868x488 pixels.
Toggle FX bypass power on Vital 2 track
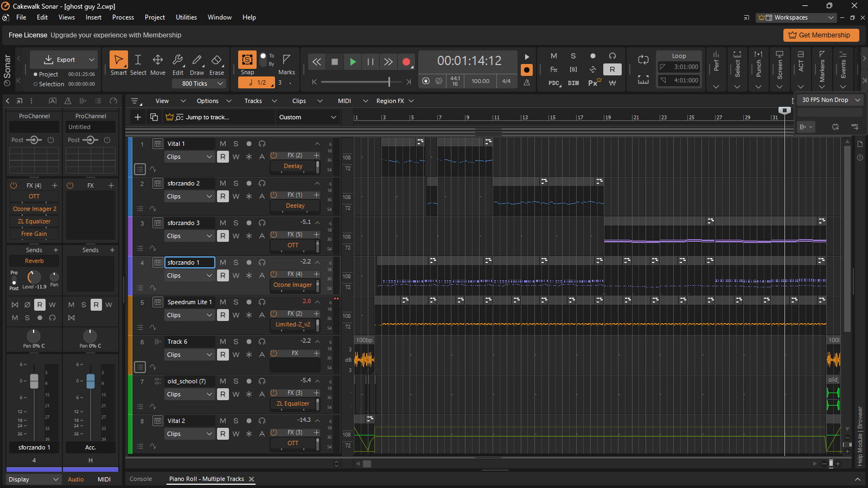tap(274, 432)
